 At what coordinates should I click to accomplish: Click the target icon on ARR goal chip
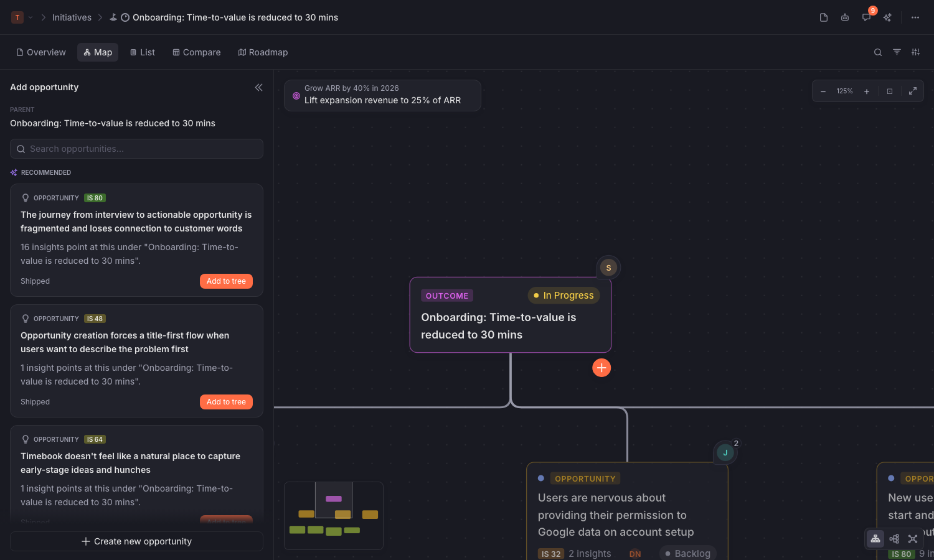[x=296, y=96]
